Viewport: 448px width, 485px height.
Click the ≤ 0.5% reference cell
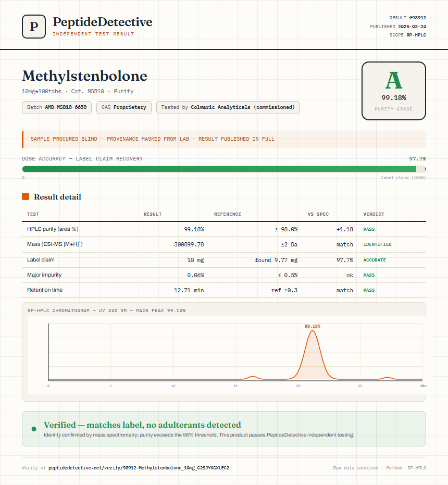(288, 275)
